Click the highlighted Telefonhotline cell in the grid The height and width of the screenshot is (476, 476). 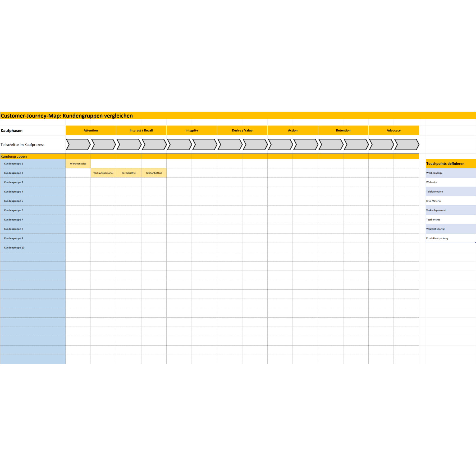click(x=154, y=173)
